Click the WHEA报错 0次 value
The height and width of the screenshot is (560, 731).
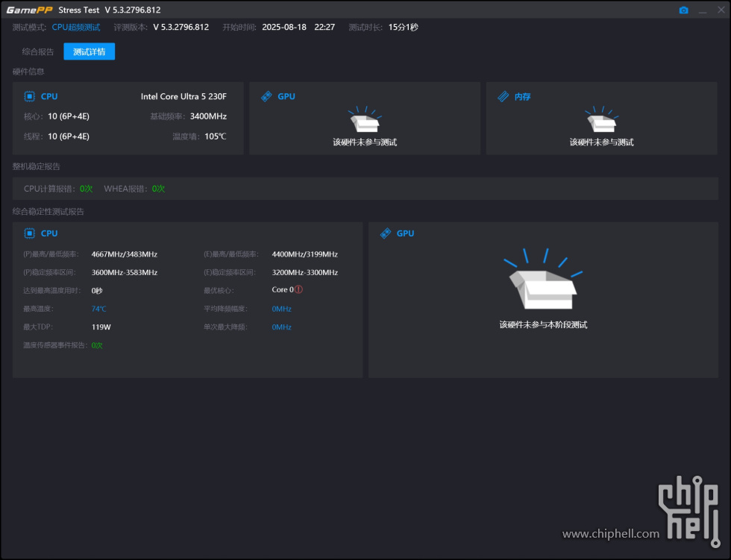coord(158,189)
